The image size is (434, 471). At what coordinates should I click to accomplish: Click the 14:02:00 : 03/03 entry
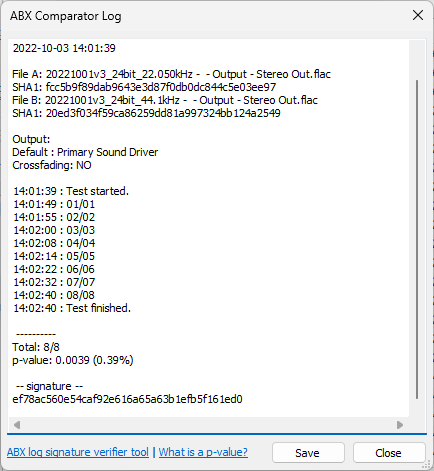54,230
